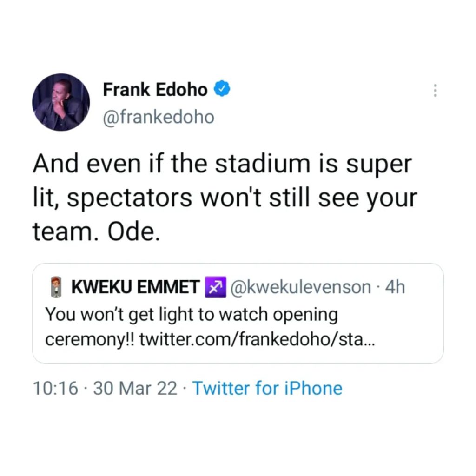Click the 10:16 tweet time

[x=55, y=388]
